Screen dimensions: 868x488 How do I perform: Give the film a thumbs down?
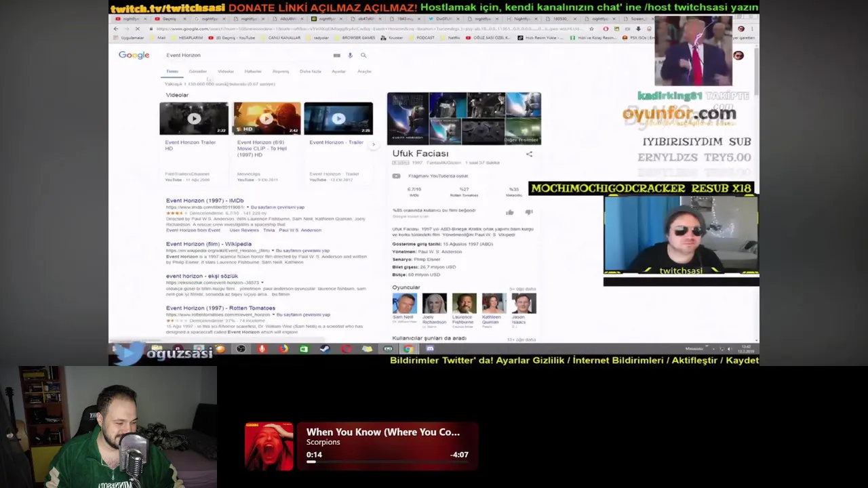529,212
